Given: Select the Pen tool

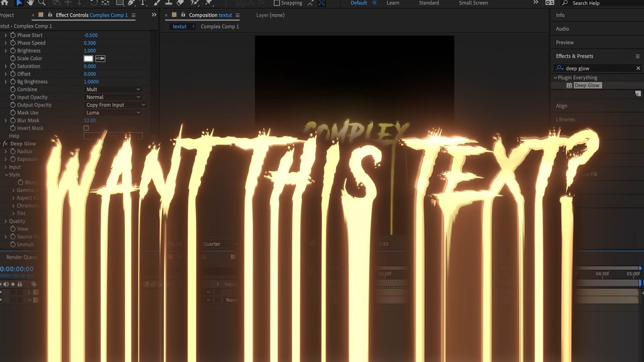Looking at the screenshot, I should [x=132, y=3].
